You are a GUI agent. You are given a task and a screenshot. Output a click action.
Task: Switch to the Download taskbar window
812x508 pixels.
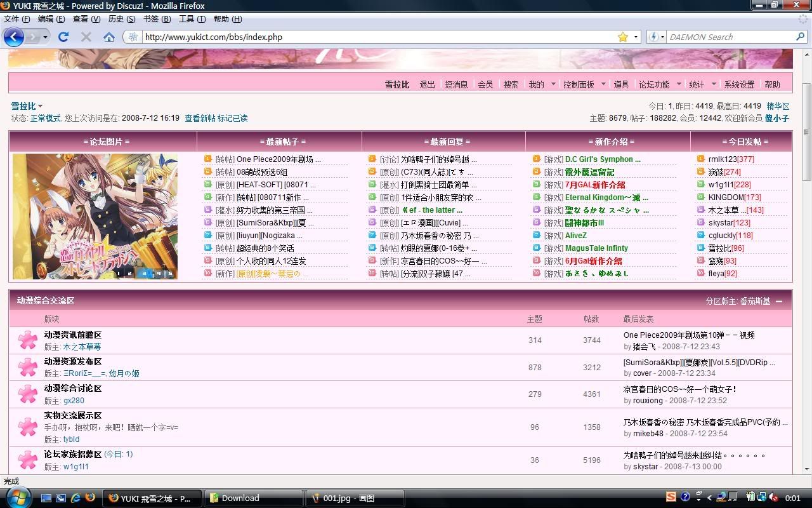[x=255, y=498]
